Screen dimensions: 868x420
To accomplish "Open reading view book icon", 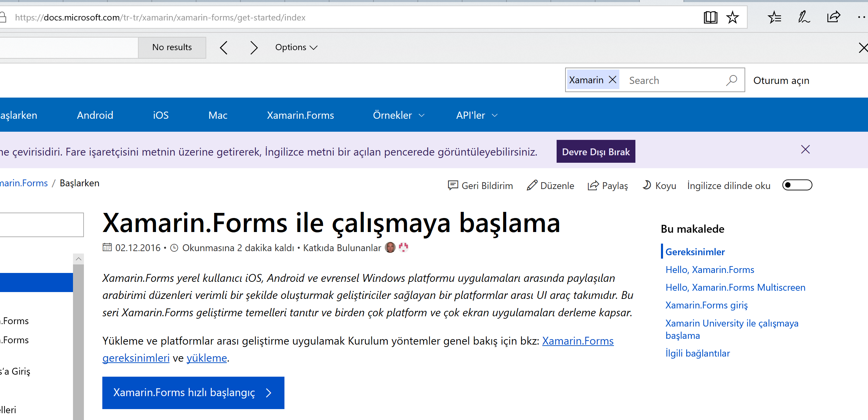I will 710,17.
